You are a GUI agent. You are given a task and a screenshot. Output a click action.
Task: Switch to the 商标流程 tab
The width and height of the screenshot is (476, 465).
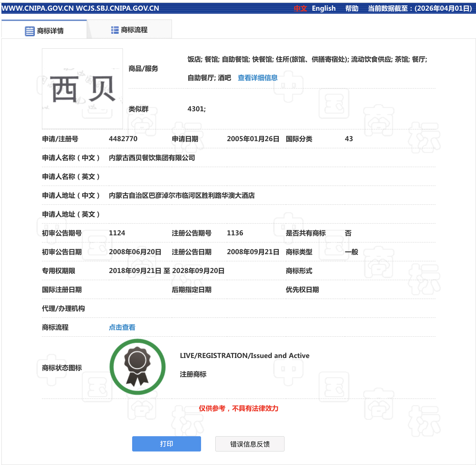(x=134, y=30)
